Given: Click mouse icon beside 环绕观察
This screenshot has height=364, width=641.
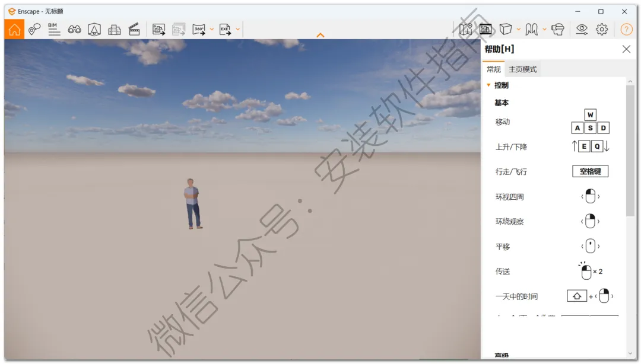Looking at the screenshot, I should click(x=591, y=221).
